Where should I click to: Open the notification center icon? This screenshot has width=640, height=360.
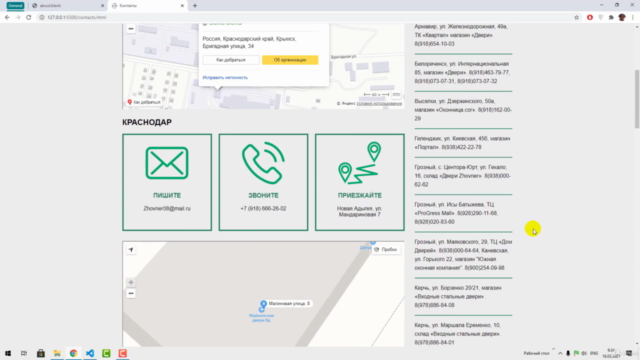pyautogui.click(x=629, y=353)
